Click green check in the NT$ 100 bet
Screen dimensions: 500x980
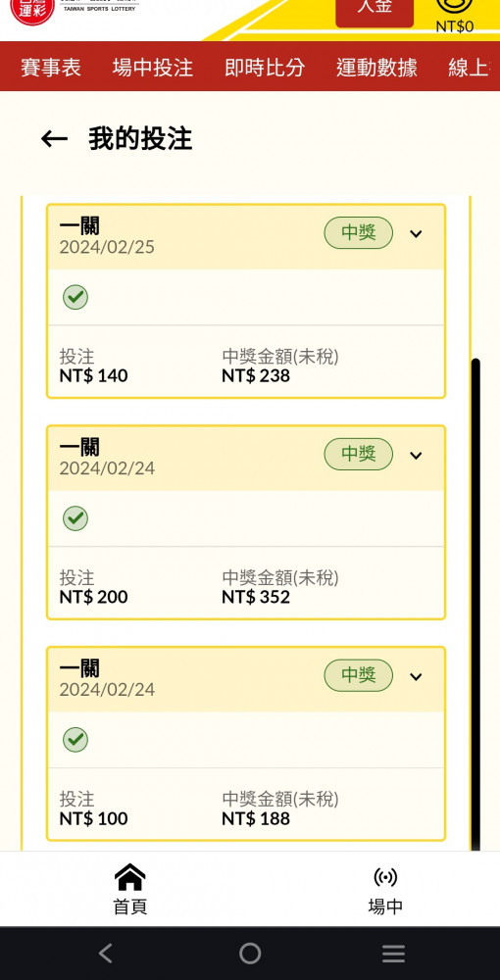tap(75, 739)
